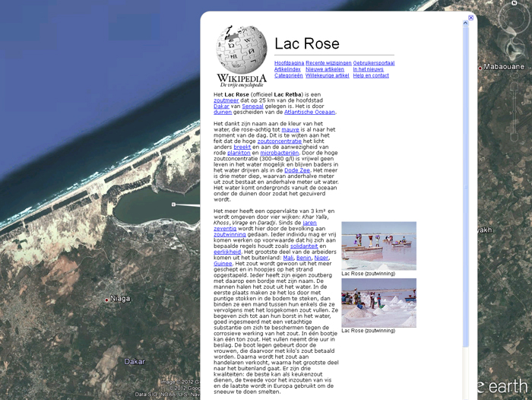Click the zoom slider on the map
The width and height of the screenshot is (532, 400).
coord(515,111)
